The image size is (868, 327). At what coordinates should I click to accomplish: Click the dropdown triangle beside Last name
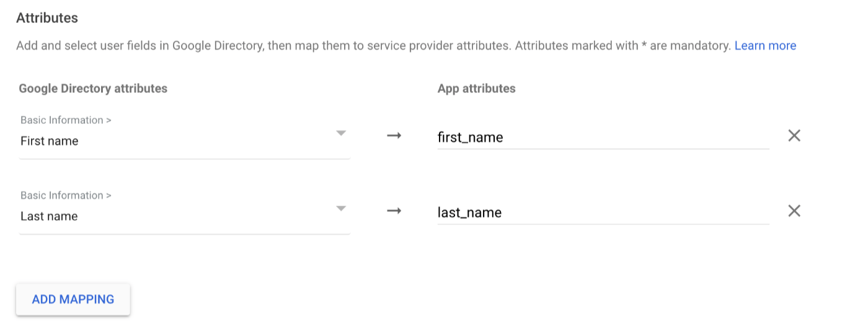tap(340, 209)
